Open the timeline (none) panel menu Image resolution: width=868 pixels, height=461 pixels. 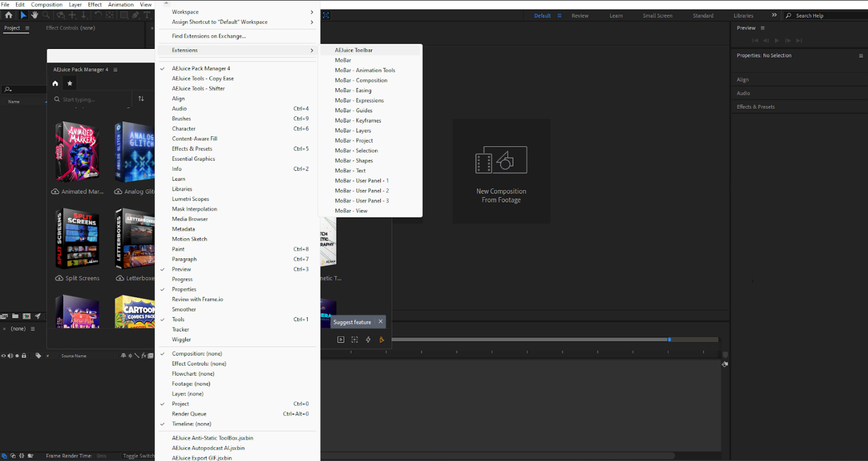pyautogui.click(x=33, y=329)
